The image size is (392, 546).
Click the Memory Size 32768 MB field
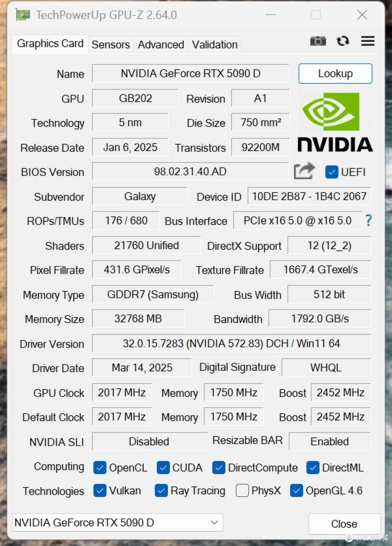tap(138, 319)
